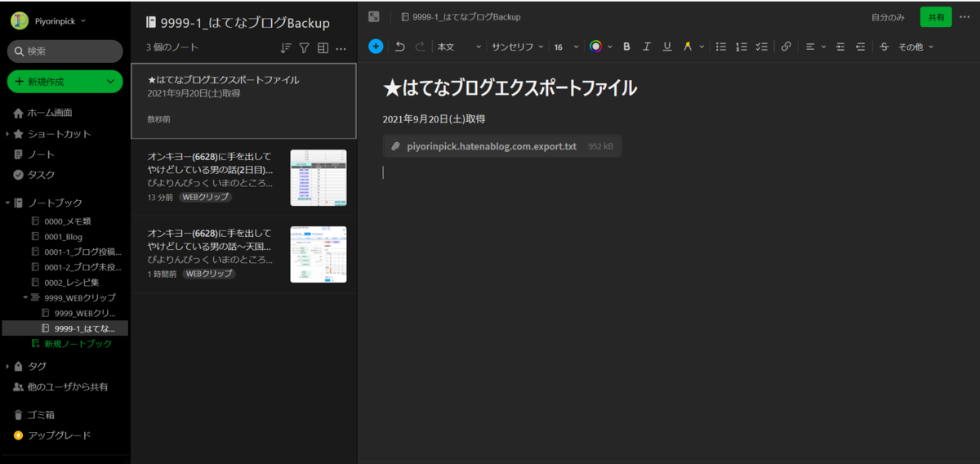Select the 9999-1_はてな... notebook in sidebar
The height and width of the screenshot is (464, 980).
point(65,328)
